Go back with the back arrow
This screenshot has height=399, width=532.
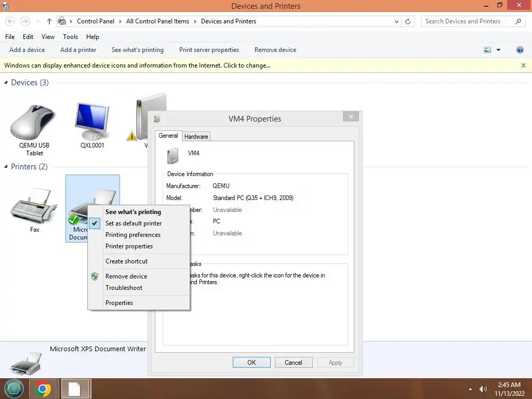click(x=10, y=21)
